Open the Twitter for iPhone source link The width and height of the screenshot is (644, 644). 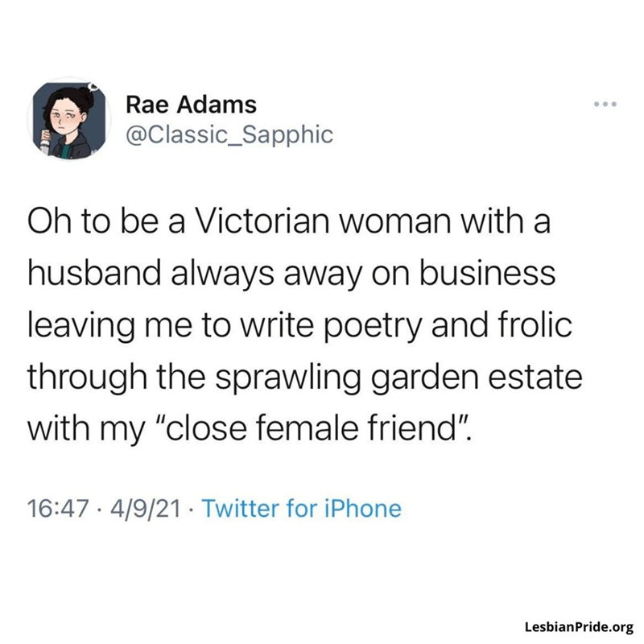[300, 509]
